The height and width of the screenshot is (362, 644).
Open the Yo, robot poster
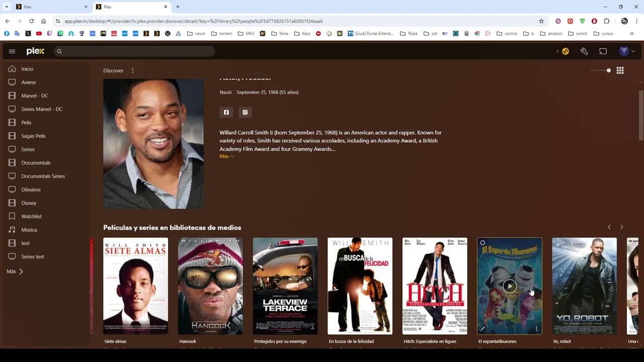[584, 286]
